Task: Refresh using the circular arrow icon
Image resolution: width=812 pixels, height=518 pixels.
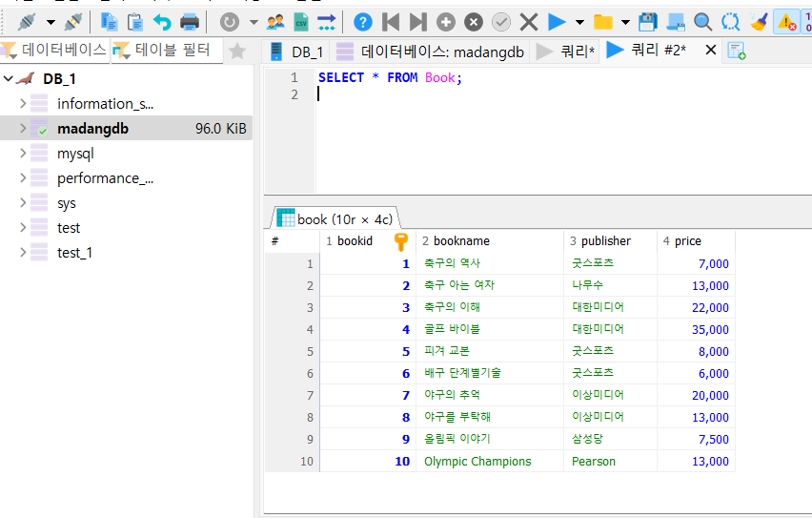Action: point(230,22)
